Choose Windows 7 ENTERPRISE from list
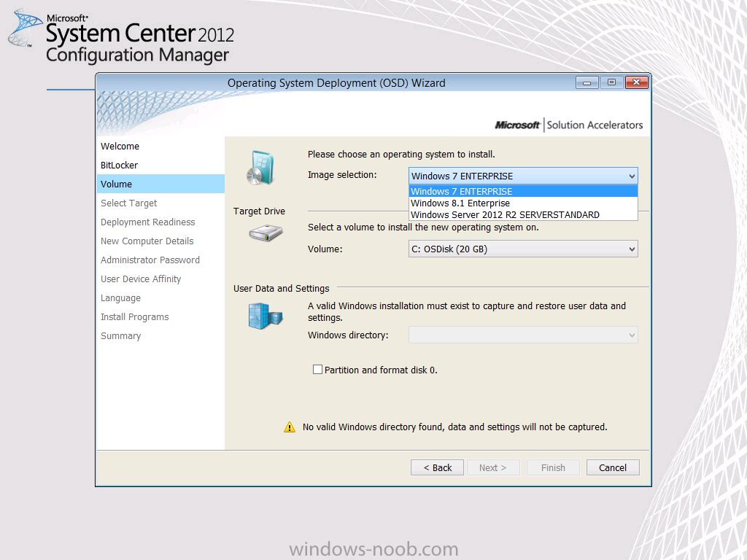This screenshot has width=747, height=560. pos(523,192)
